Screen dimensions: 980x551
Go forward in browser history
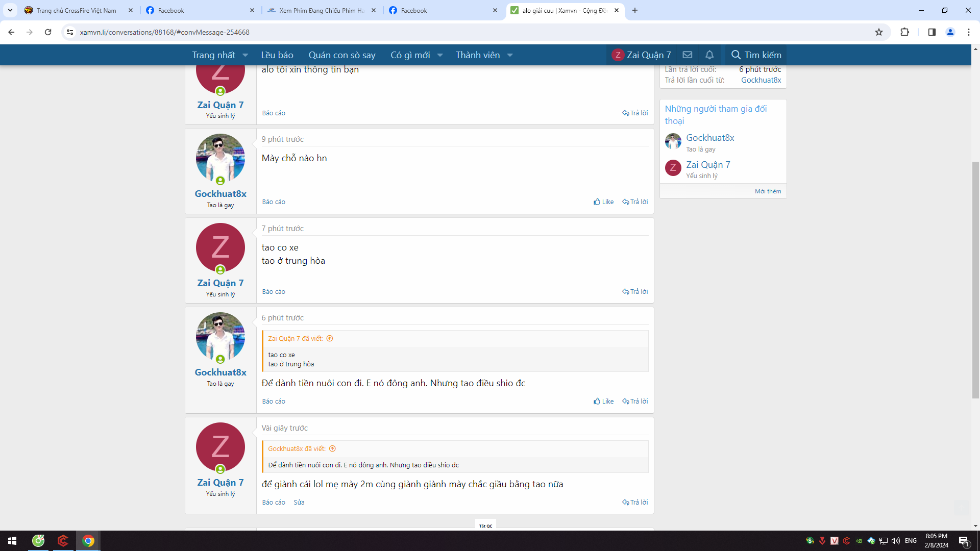(x=30, y=32)
